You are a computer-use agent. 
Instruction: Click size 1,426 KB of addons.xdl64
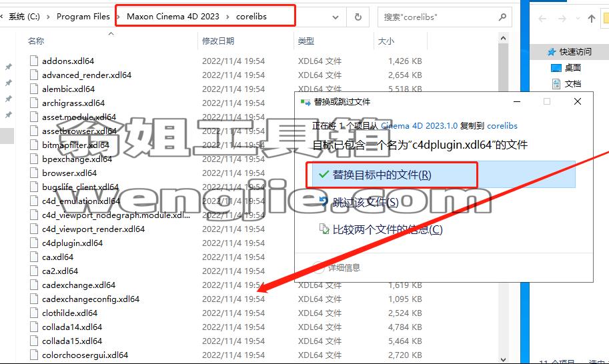click(x=405, y=61)
